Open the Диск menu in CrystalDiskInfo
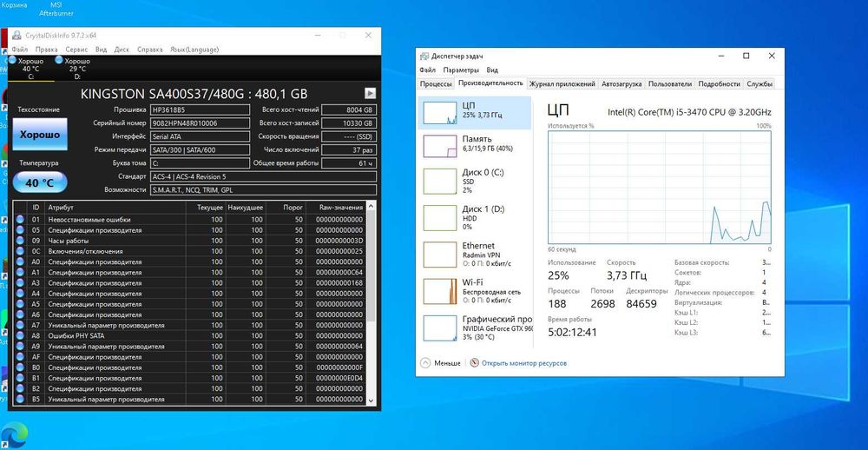 (122, 50)
